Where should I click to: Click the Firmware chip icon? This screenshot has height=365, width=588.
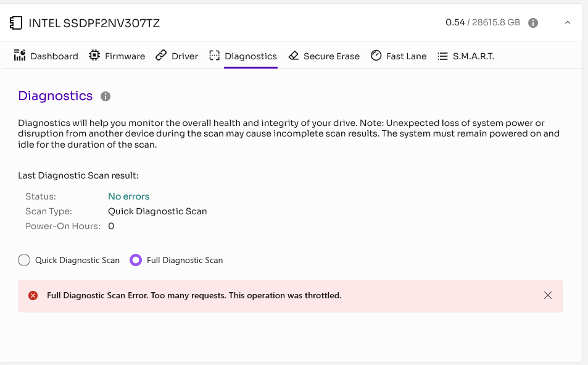pyautogui.click(x=94, y=55)
